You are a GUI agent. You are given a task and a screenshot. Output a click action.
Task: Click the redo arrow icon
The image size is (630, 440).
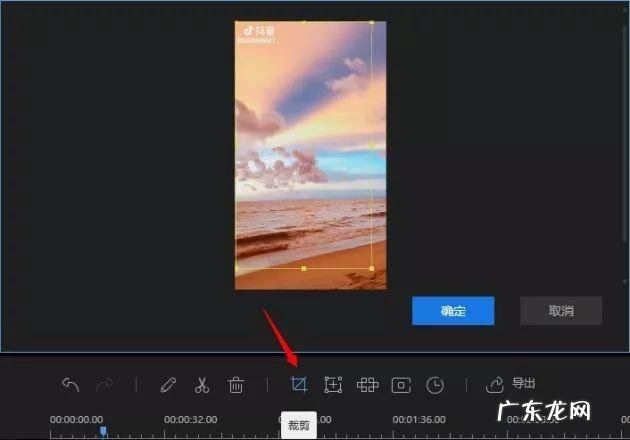click(x=104, y=384)
